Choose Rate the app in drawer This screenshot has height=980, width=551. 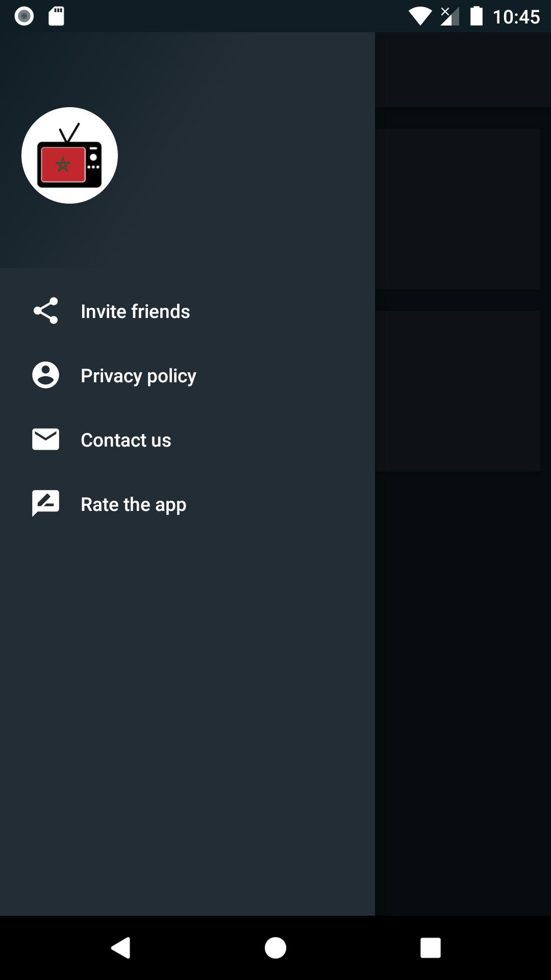[187, 504]
